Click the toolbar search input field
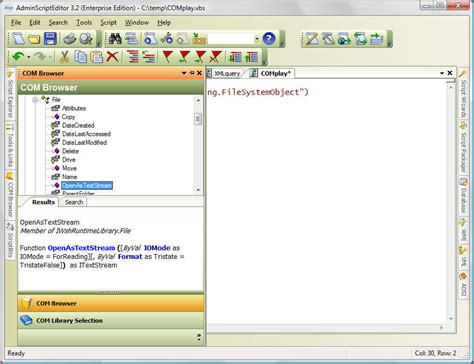 [231, 39]
